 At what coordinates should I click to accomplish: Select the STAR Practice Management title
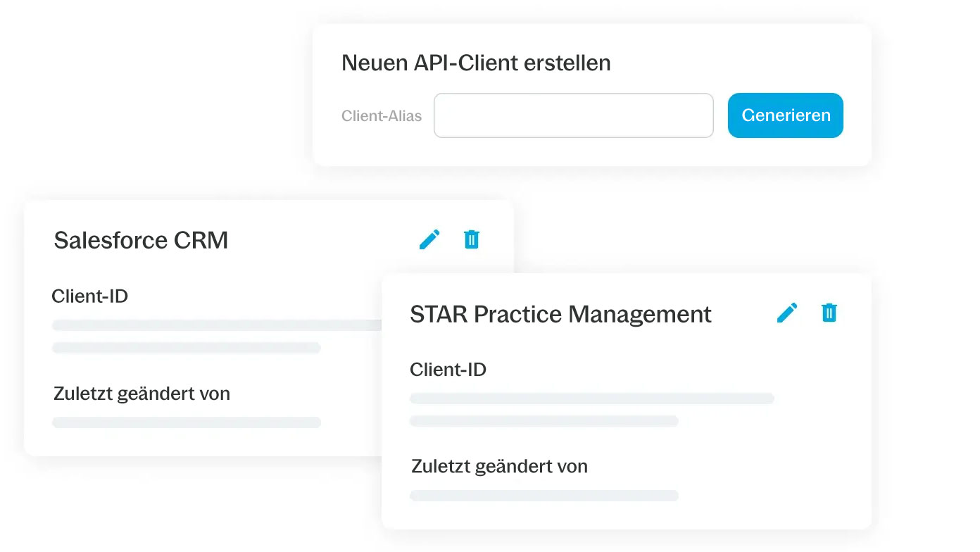[560, 314]
